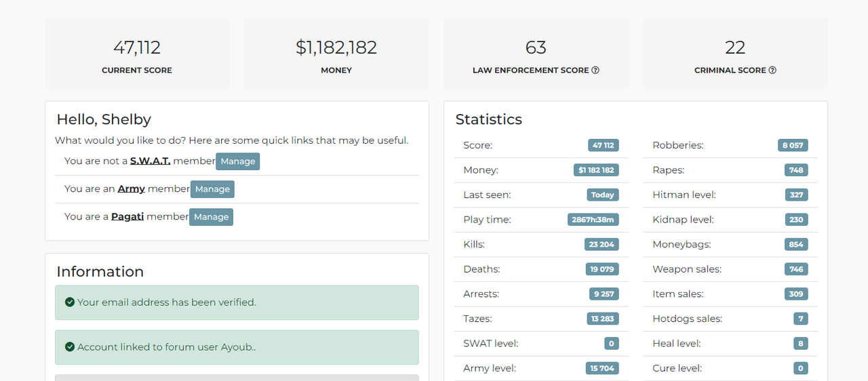Click the Army level badge reading 15 704
868x381 pixels.
tap(602, 368)
